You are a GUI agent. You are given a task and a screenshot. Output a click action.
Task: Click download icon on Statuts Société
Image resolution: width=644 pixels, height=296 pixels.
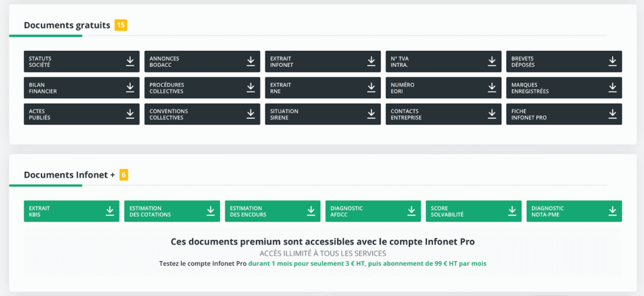pos(130,61)
